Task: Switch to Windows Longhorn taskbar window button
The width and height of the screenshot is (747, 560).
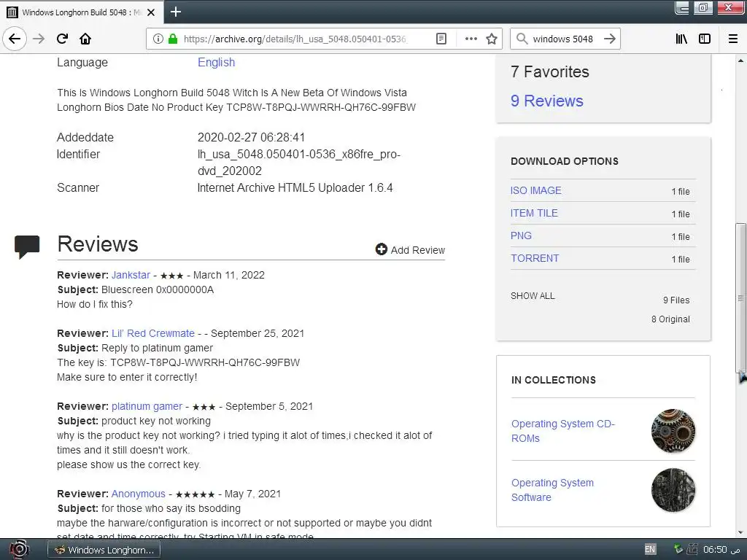Action: pos(104,550)
